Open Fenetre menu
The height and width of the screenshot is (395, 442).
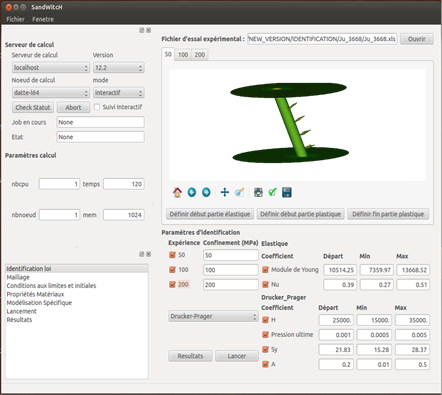point(43,19)
